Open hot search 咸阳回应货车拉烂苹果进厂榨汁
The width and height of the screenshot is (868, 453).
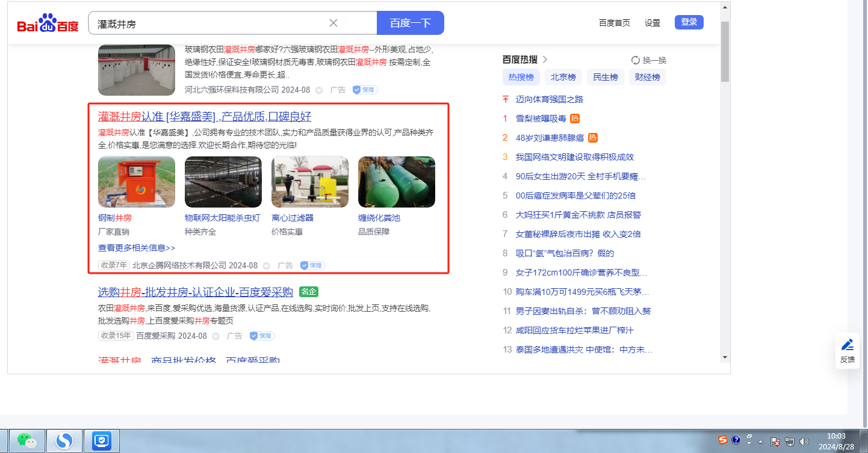click(x=575, y=330)
